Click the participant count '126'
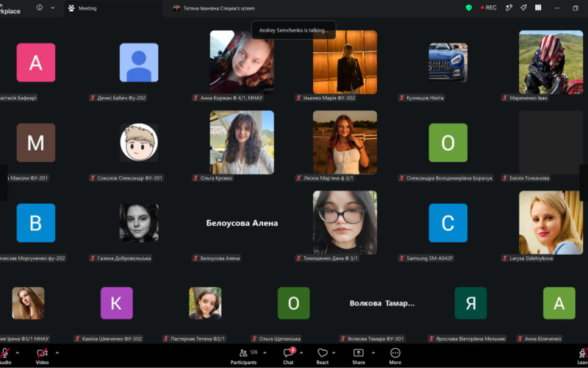Viewport: 588px width, 368px height. tap(254, 353)
